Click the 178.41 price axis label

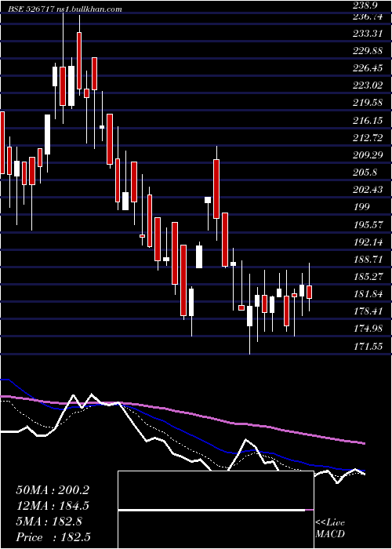tap(367, 311)
